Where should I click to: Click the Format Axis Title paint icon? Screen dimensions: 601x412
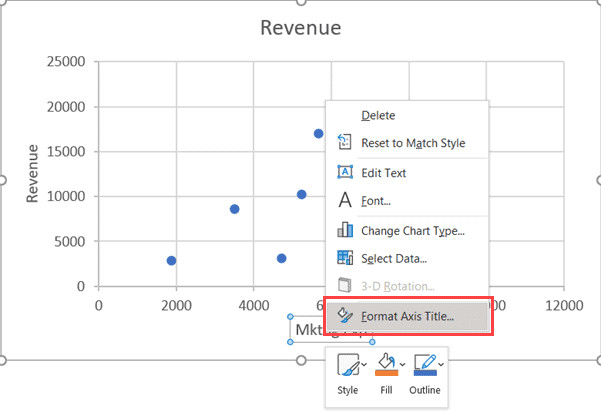tap(345, 316)
